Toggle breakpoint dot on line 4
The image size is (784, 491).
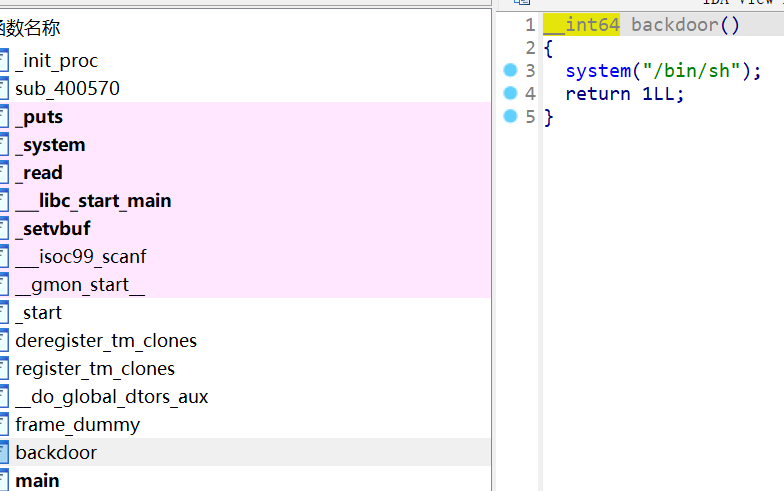tap(510, 93)
